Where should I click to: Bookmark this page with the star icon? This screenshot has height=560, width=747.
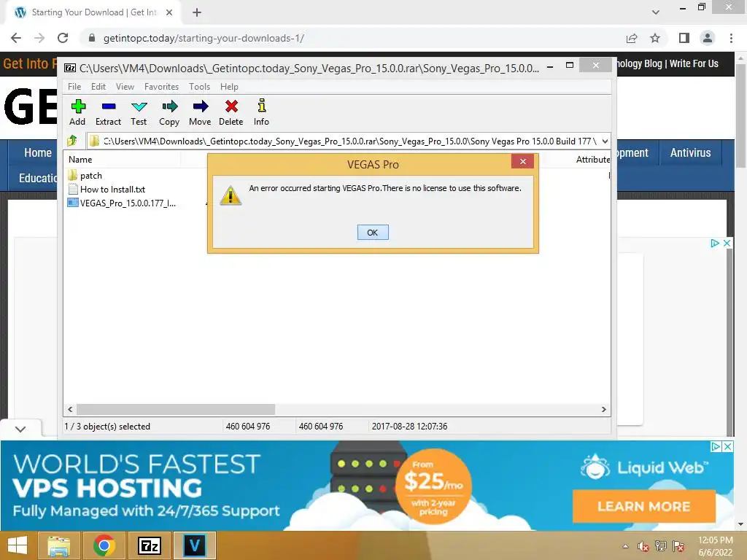[x=655, y=38]
